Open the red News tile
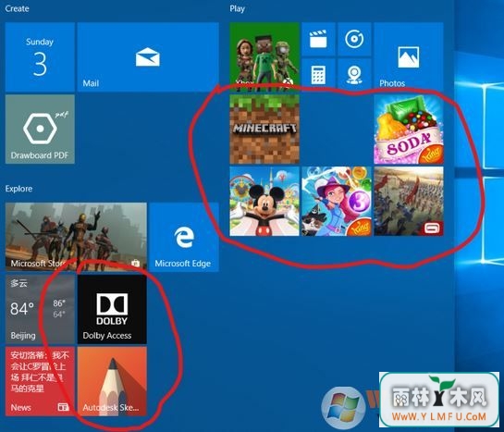The width and height of the screenshot is (504, 432). 40,381
